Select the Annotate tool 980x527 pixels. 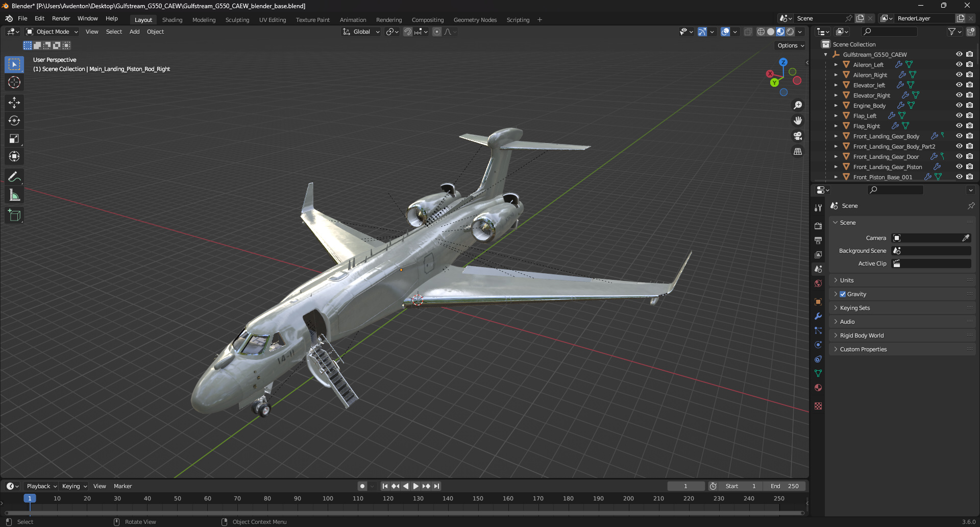click(14, 177)
